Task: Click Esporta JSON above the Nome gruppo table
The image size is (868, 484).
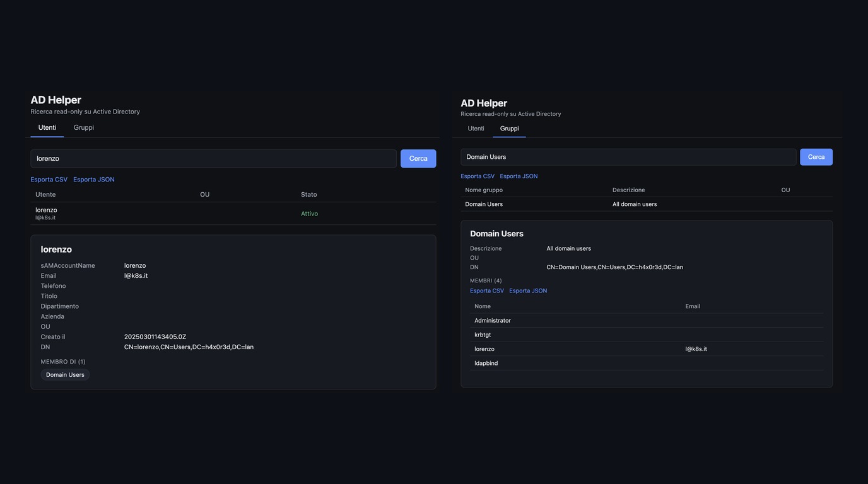Action: [x=519, y=176]
